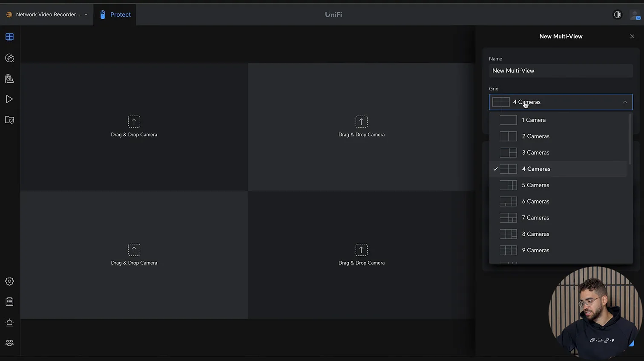The width and height of the screenshot is (644, 361).
Task: Toggle the dark/light theme contrast icon
Action: point(617,14)
